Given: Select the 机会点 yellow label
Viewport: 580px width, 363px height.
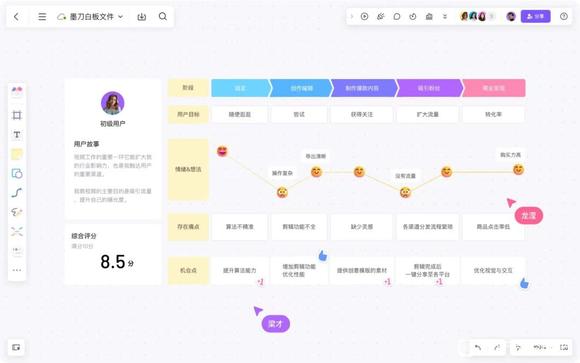Looking at the screenshot, I should [188, 270].
